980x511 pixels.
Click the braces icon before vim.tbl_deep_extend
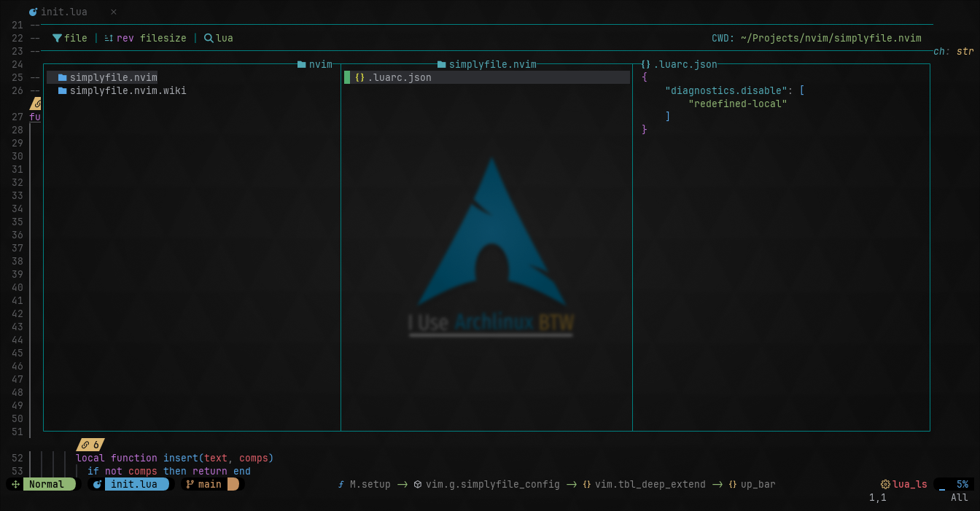click(587, 484)
